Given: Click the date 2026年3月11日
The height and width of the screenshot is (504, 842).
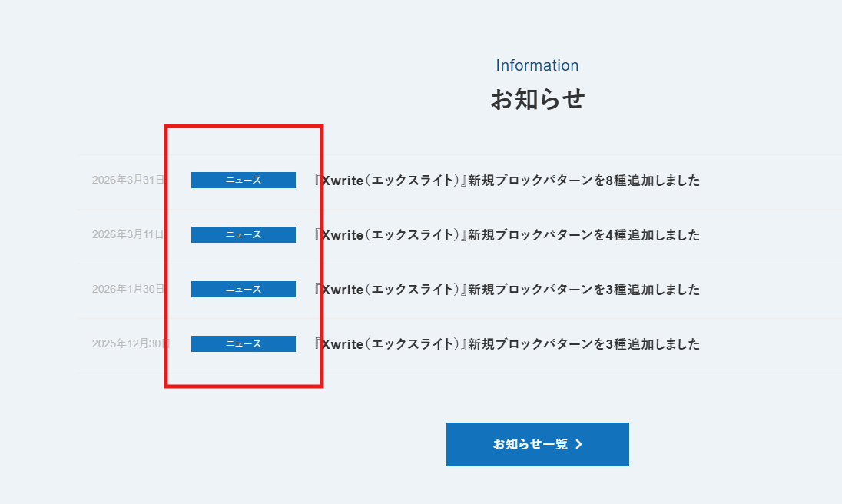Looking at the screenshot, I should point(128,234).
